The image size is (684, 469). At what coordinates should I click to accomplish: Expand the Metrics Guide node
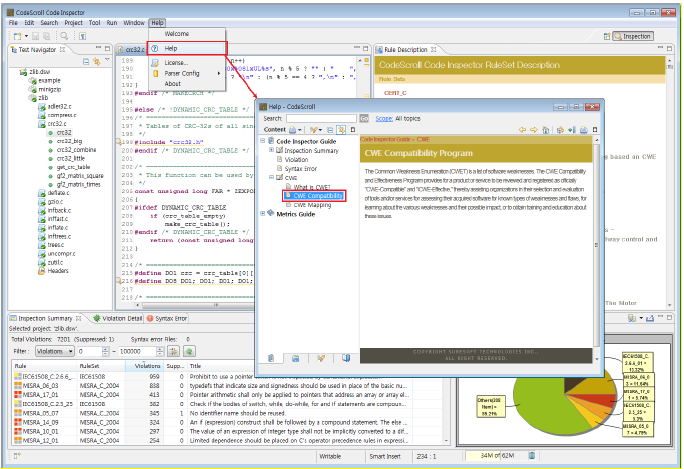click(263, 214)
